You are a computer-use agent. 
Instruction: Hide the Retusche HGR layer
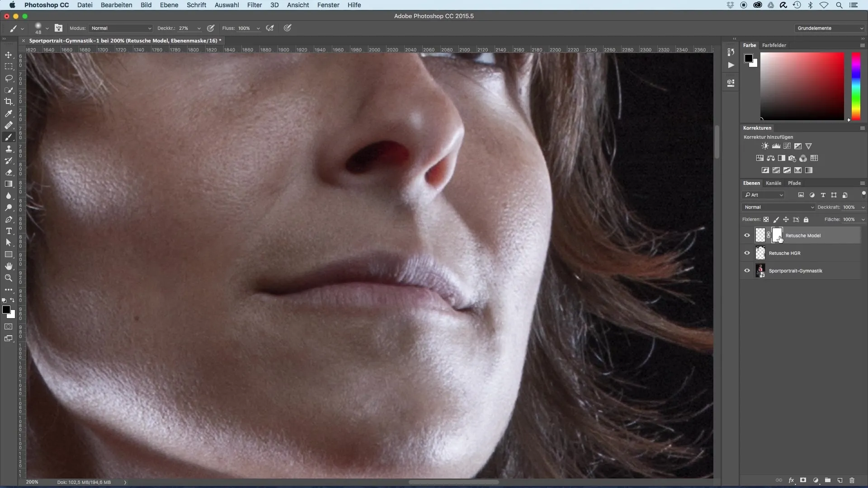(747, 253)
